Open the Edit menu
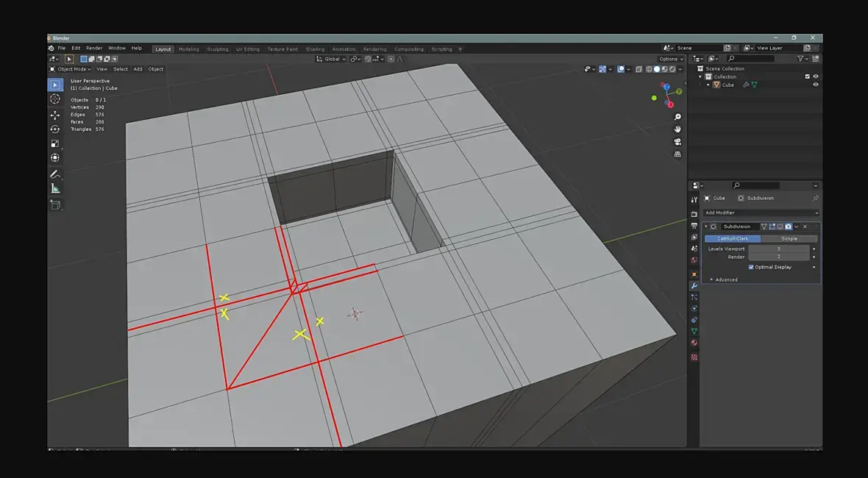Viewport: 868px width, 478px height. point(76,48)
